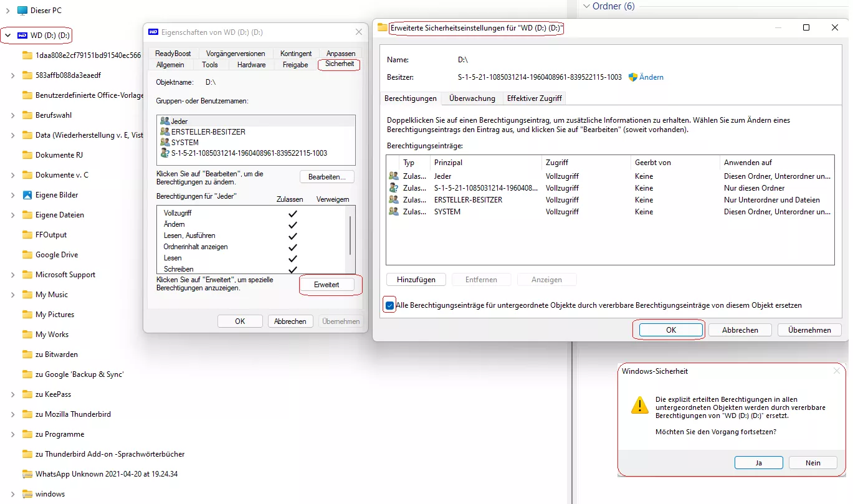
Task: Select the Eigene Bilder pictures folder icon
Action: pyautogui.click(x=27, y=195)
